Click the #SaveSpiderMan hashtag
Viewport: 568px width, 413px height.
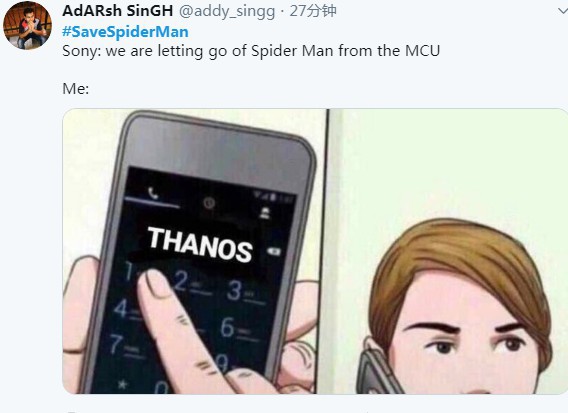pyautogui.click(x=125, y=32)
